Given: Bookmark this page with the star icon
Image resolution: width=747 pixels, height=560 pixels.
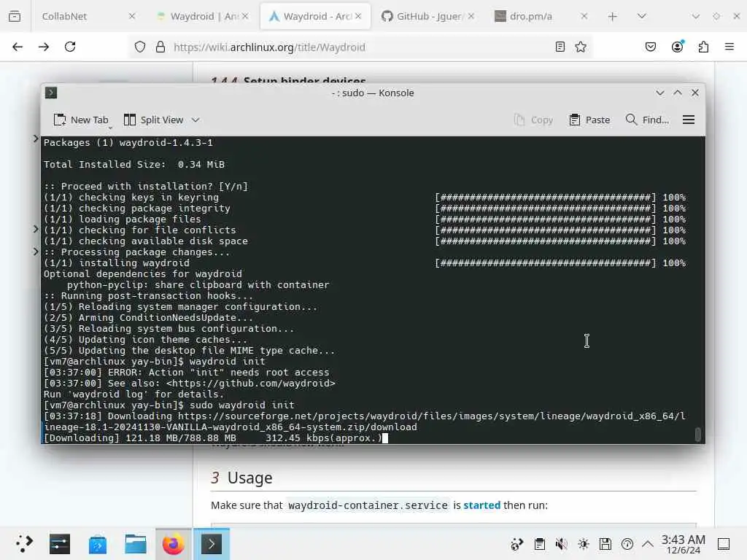Looking at the screenshot, I should 581,47.
